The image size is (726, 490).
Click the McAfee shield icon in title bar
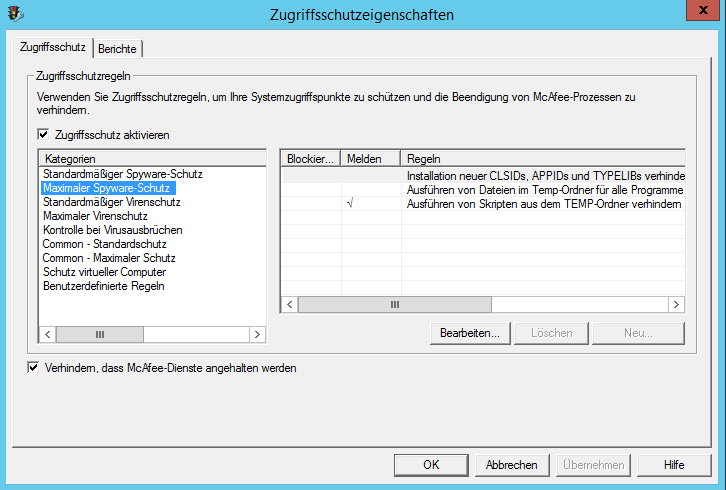(x=14, y=14)
